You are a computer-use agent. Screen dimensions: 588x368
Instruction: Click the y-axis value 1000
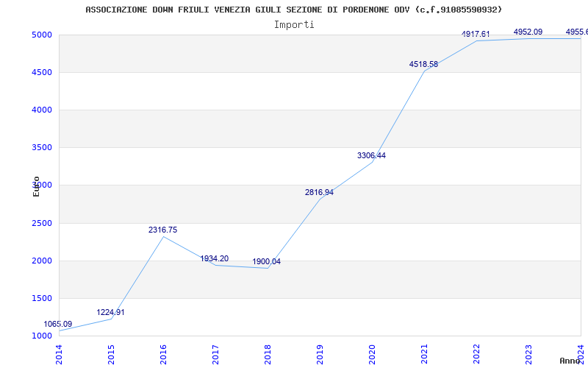(41, 336)
